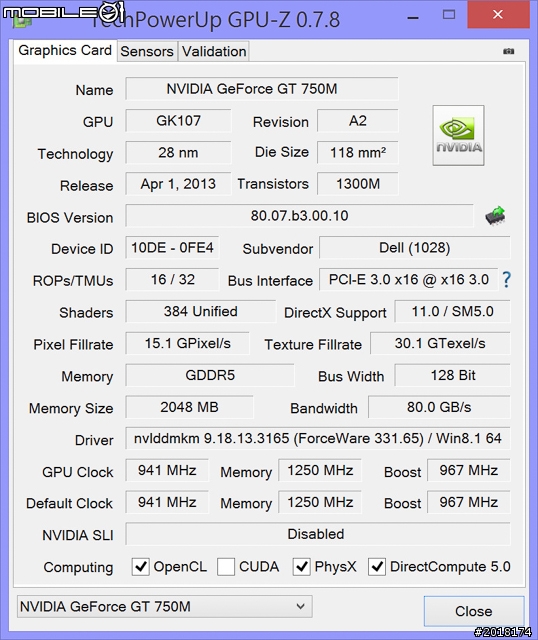Click the BIOS Version label
This screenshot has height=640, width=538.
(70, 218)
